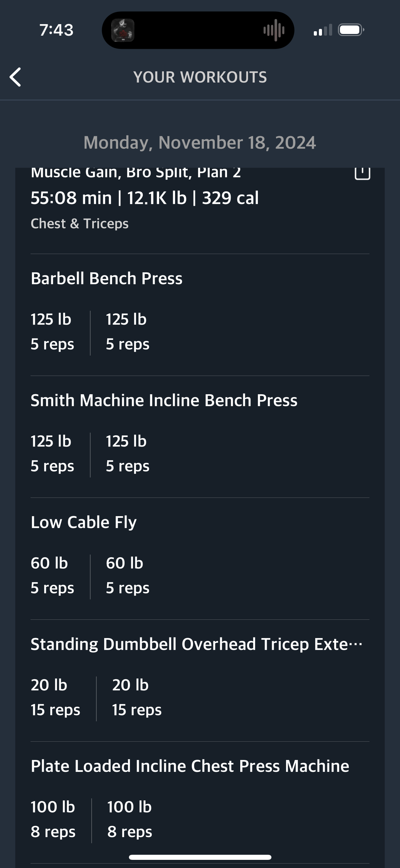Open Plate Loaded Incline Chest Press Machine
400x868 pixels.
coord(190,766)
